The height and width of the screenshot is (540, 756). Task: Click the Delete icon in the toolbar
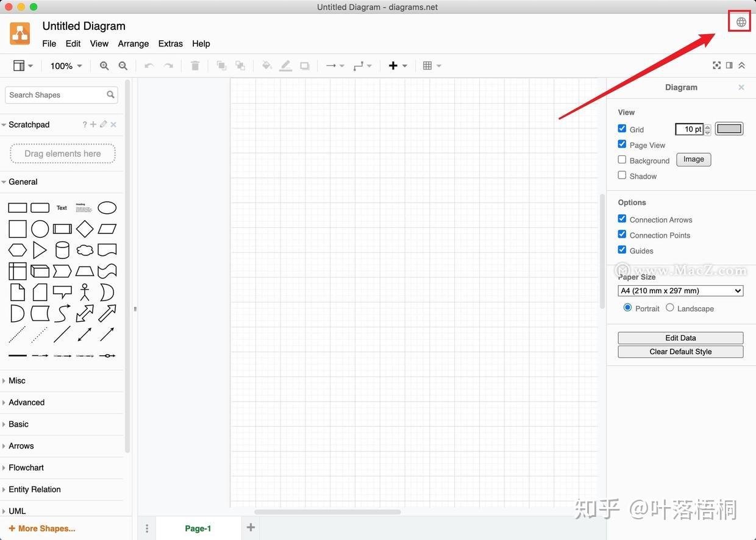click(195, 65)
